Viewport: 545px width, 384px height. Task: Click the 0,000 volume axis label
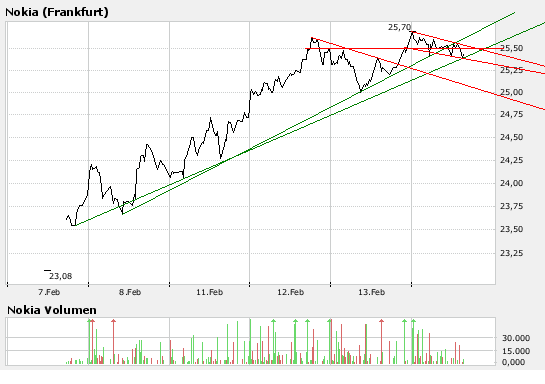tap(514, 362)
